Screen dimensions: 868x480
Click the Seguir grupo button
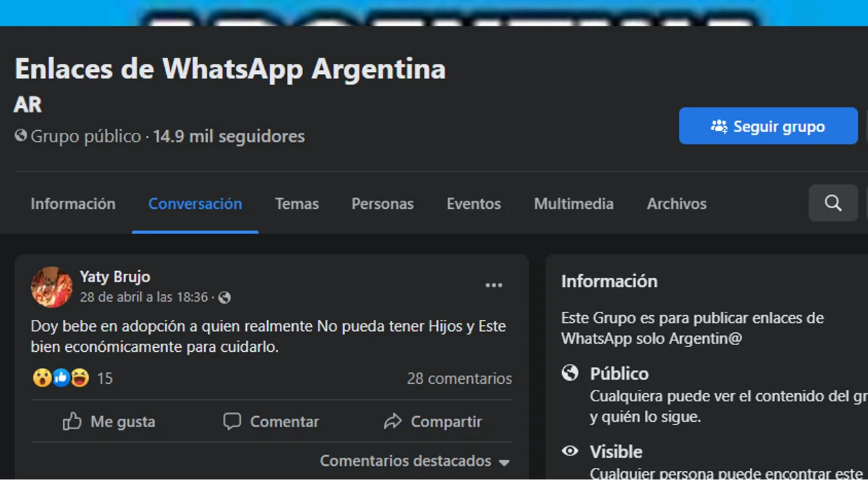click(x=768, y=126)
